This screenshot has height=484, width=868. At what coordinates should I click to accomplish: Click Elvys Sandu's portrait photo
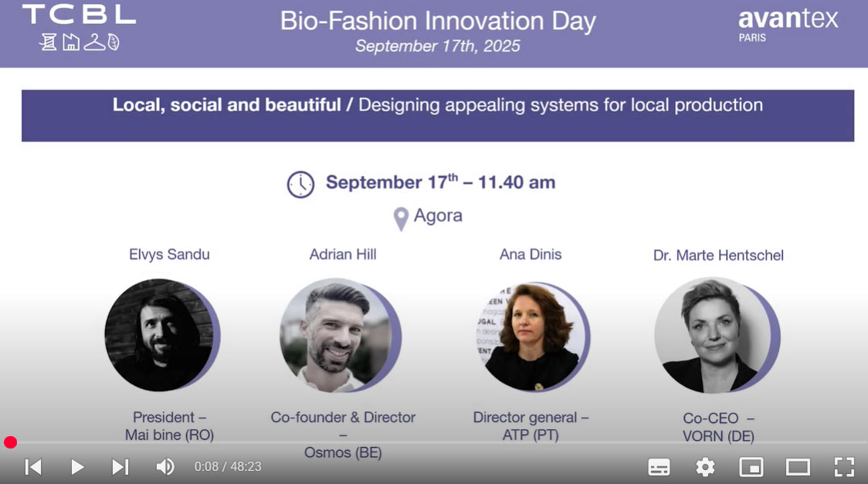pos(159,334)
